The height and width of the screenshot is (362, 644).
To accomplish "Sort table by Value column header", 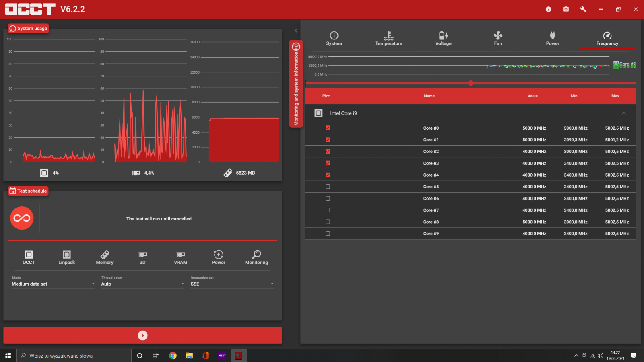I will pos(533,96).
